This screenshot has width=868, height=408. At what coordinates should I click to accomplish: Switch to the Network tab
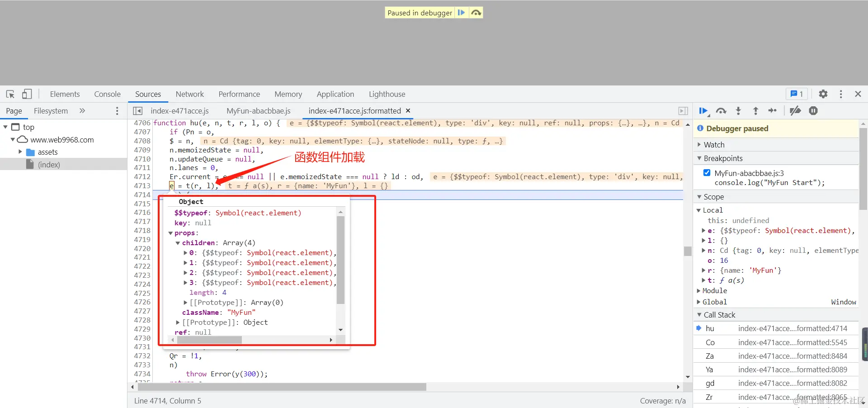[x=190, y=94]
